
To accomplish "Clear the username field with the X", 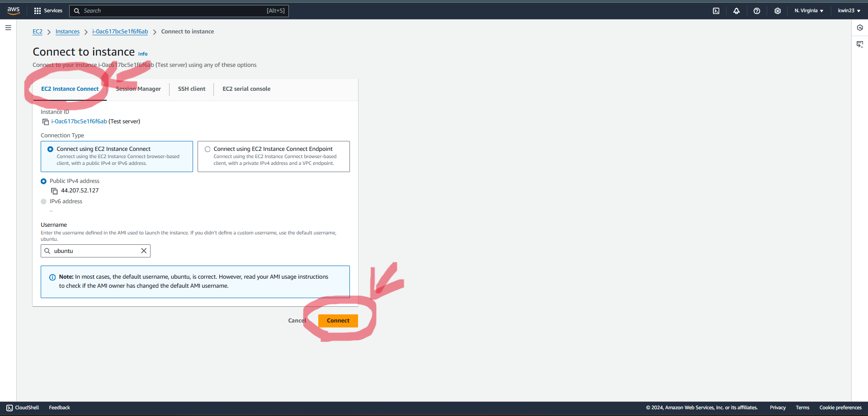I will pyautogui.click(x=144, y=251).
